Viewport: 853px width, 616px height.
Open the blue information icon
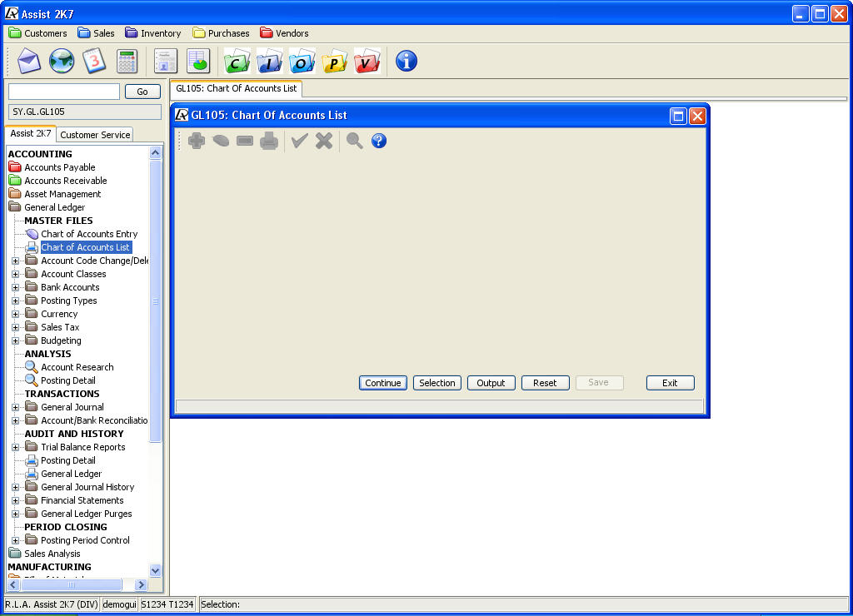click(x=407, y=61)
